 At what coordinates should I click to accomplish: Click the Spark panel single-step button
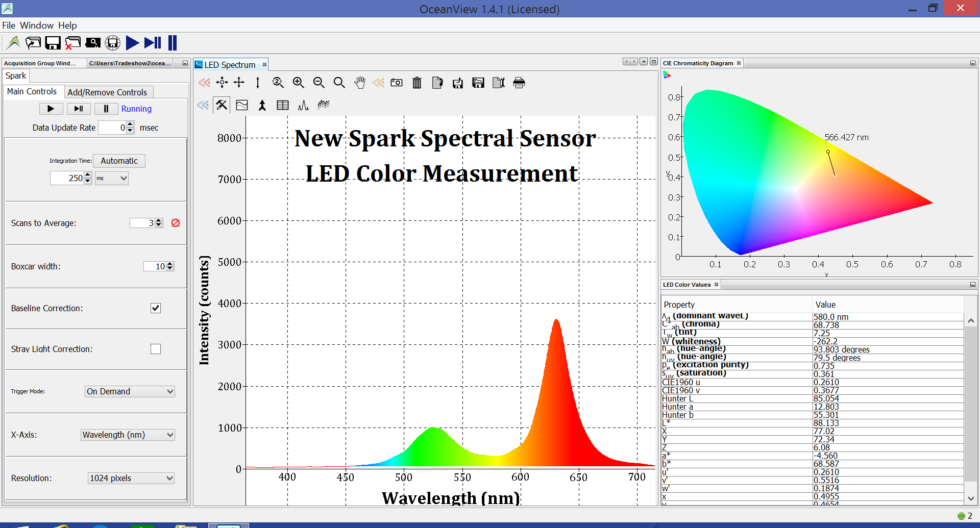click(x=79, y=109)
